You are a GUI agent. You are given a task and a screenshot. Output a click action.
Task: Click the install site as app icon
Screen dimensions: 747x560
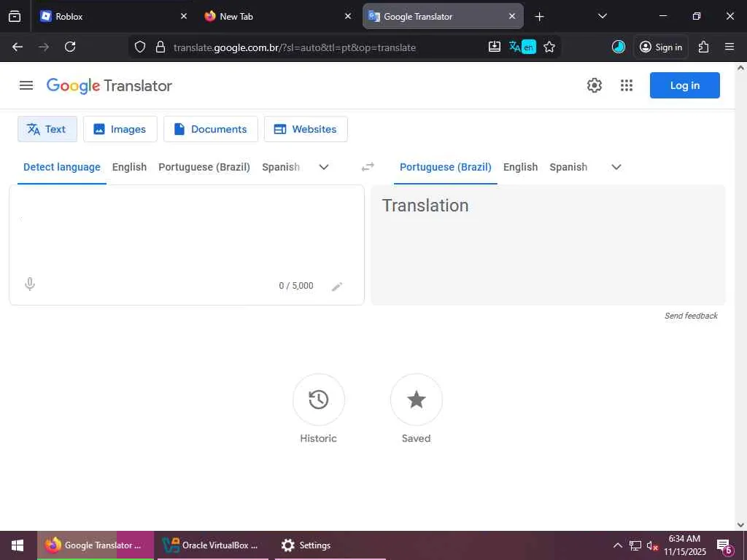pyautogui.click(x=495, y=47)
